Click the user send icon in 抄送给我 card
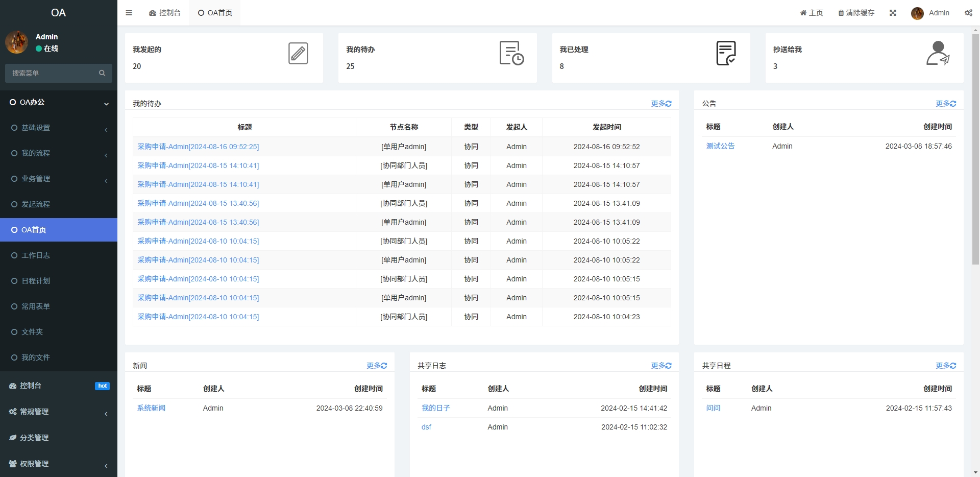 [x=938, y=53]
